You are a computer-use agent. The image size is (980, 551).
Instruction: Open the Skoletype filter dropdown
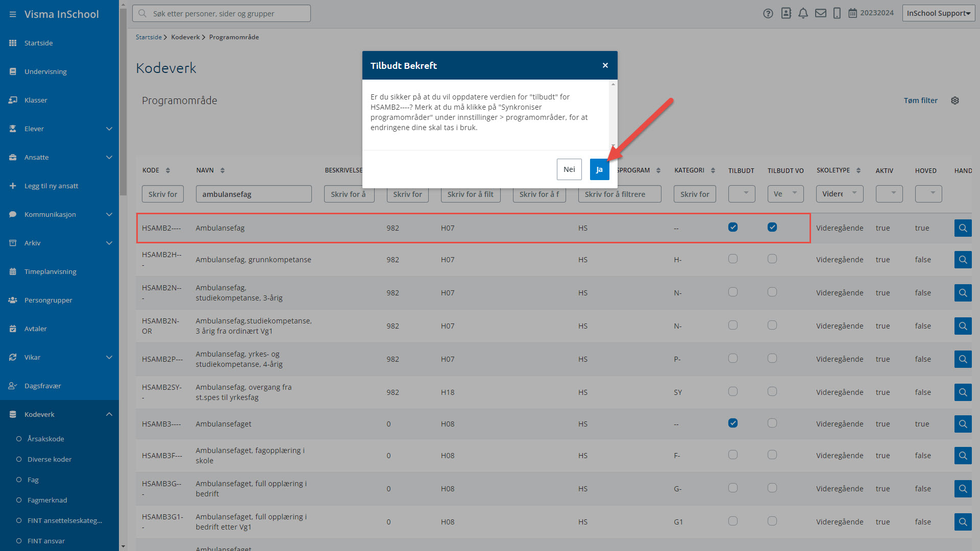click(840, 194)
